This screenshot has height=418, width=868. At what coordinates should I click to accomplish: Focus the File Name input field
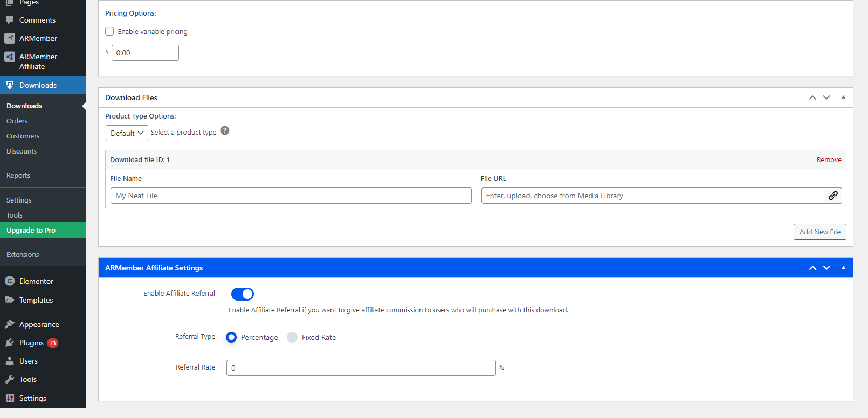pos(291,196)
